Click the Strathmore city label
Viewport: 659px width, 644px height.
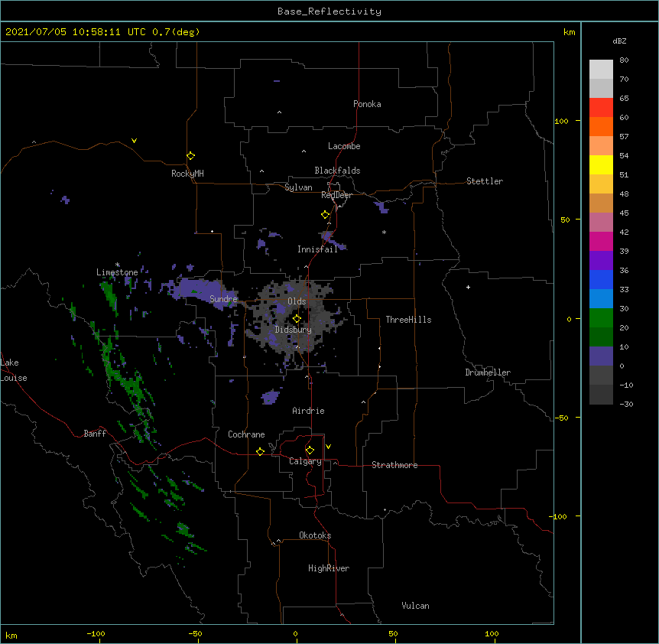(394, 465)
